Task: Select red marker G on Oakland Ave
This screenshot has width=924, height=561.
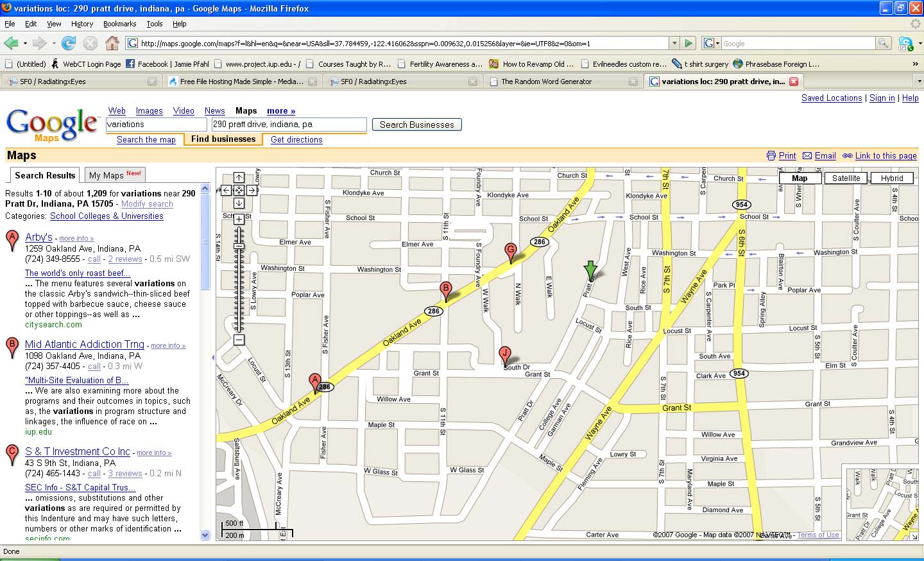Action: pos(511,252)
